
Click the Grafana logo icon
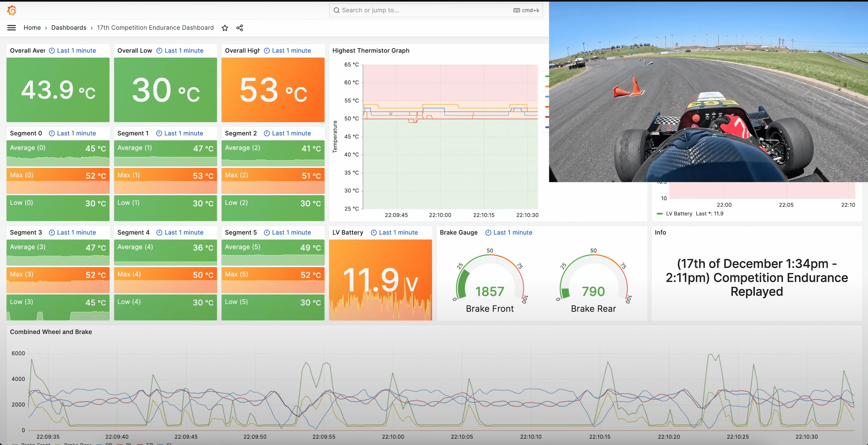point(12,10)
